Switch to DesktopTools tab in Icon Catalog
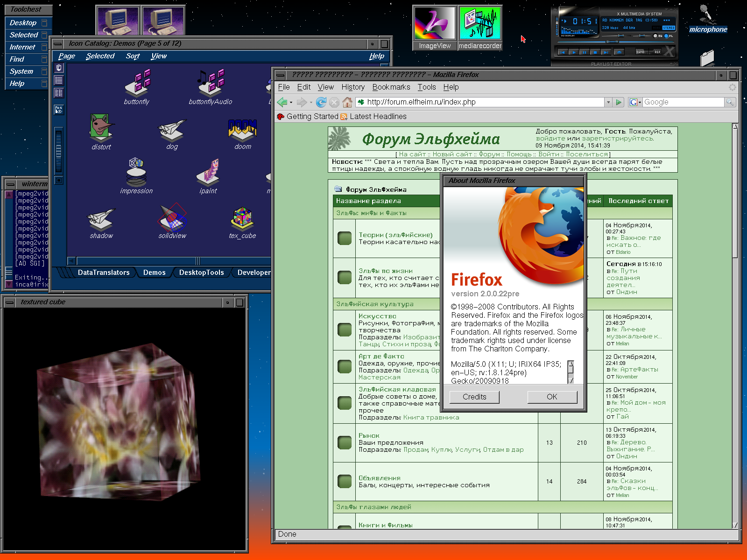This screenshot has height=560, width=747. pyautogui.click(x=202, y=273)
